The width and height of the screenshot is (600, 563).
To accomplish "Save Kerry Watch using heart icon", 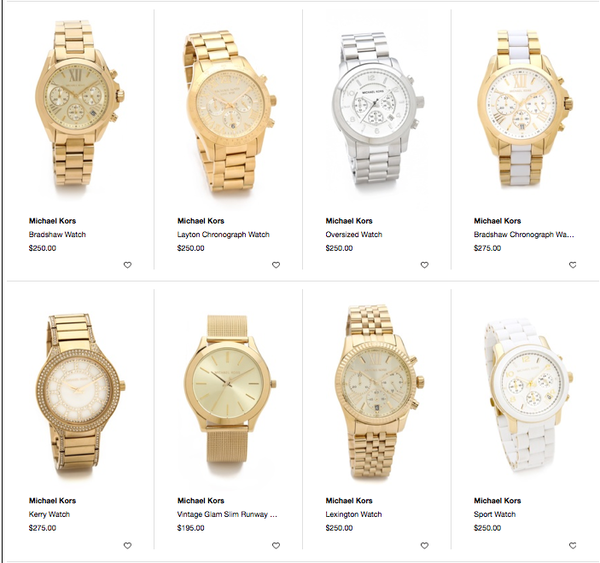I will point(127,545).
